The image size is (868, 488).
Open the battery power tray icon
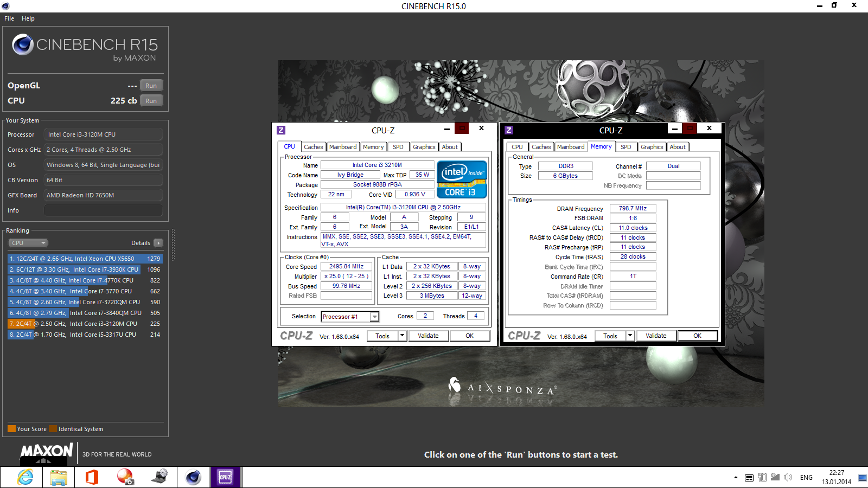click(x=762, y=477)
